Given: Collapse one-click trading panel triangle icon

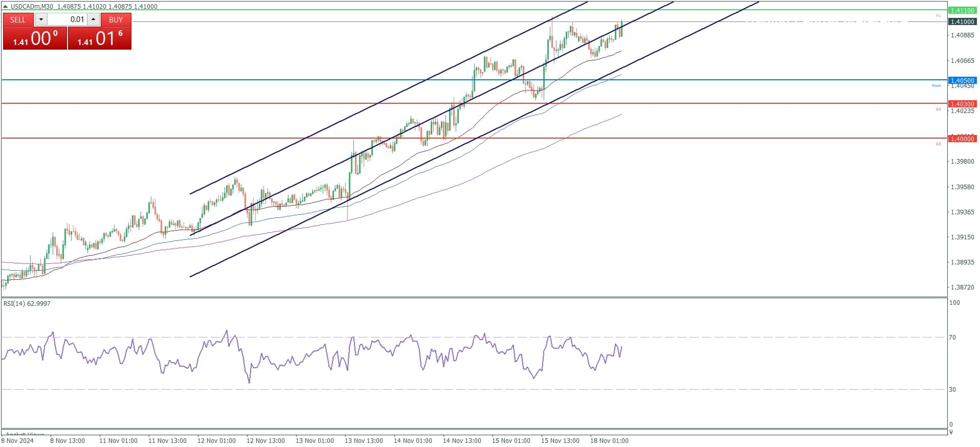Looking at the screenshot, I should point(5,7).
